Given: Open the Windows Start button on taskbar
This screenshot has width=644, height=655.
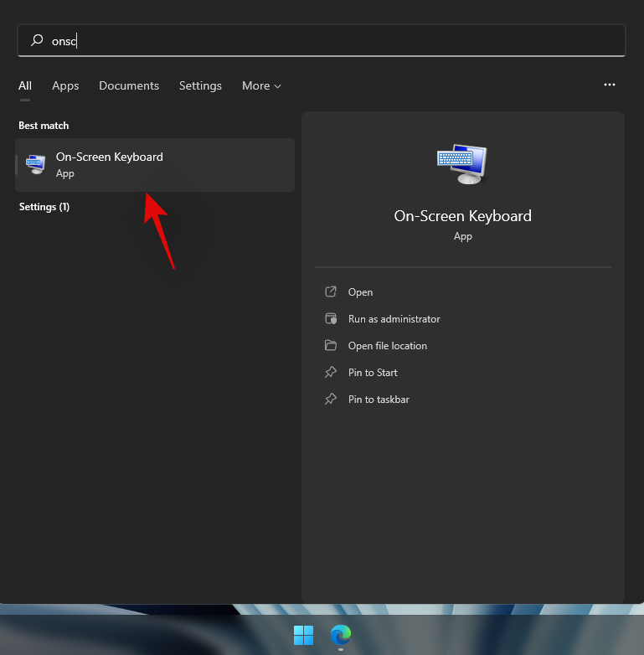Looking at the screenshot, I should tap(303, 635).
